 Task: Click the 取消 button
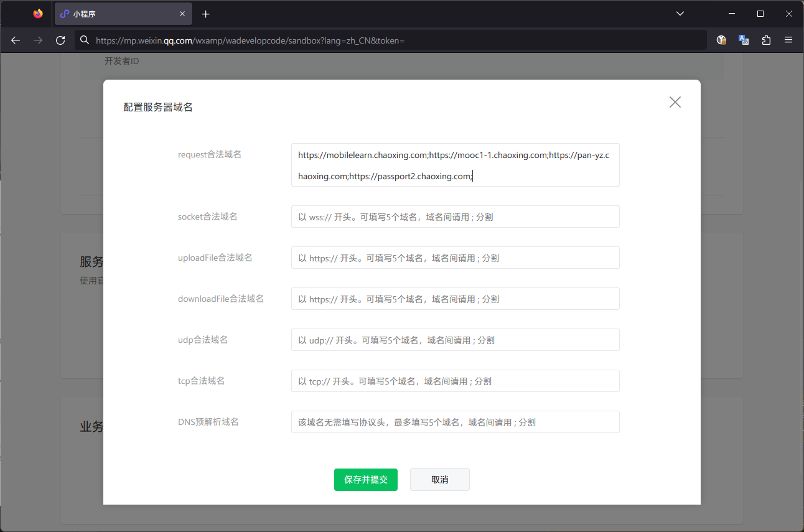(440, 480)
